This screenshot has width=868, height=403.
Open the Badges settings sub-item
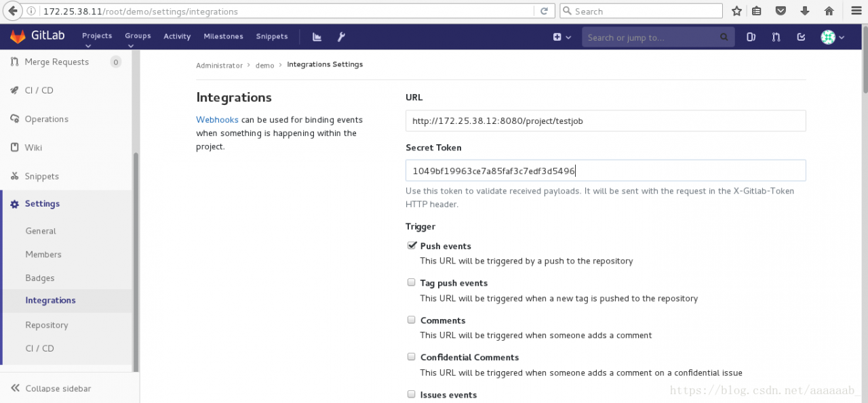coord(40,278)
